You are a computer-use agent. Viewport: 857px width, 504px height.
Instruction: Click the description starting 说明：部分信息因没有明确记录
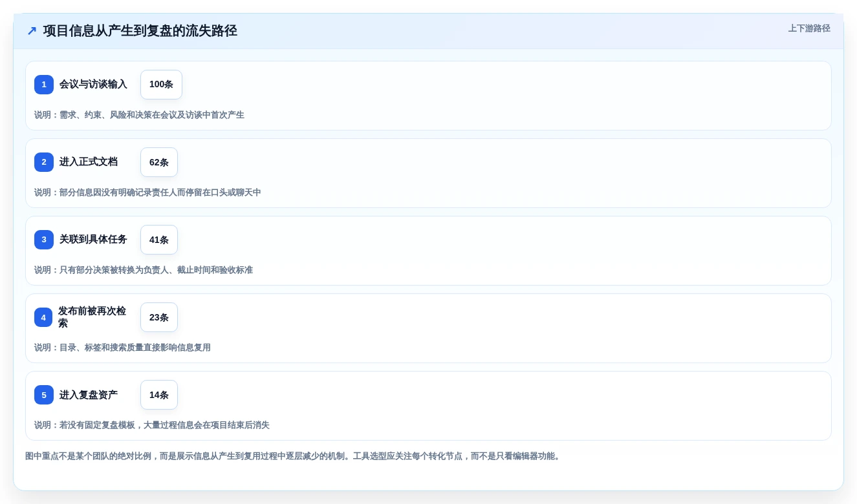coord(147,193)
